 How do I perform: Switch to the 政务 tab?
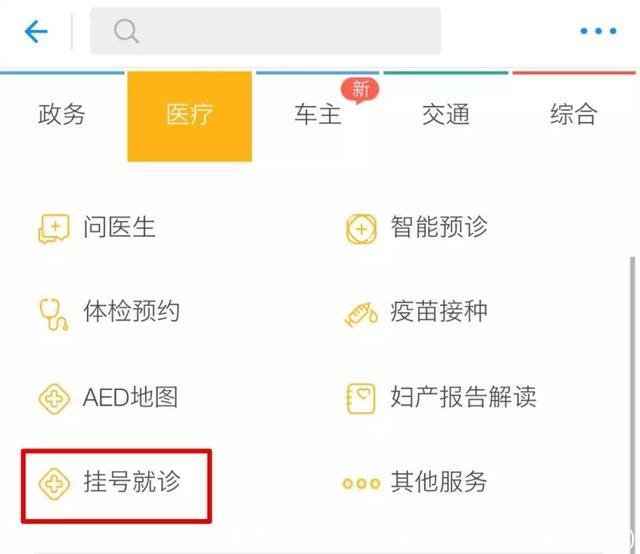pyautogui.click(x=62, y=115)
